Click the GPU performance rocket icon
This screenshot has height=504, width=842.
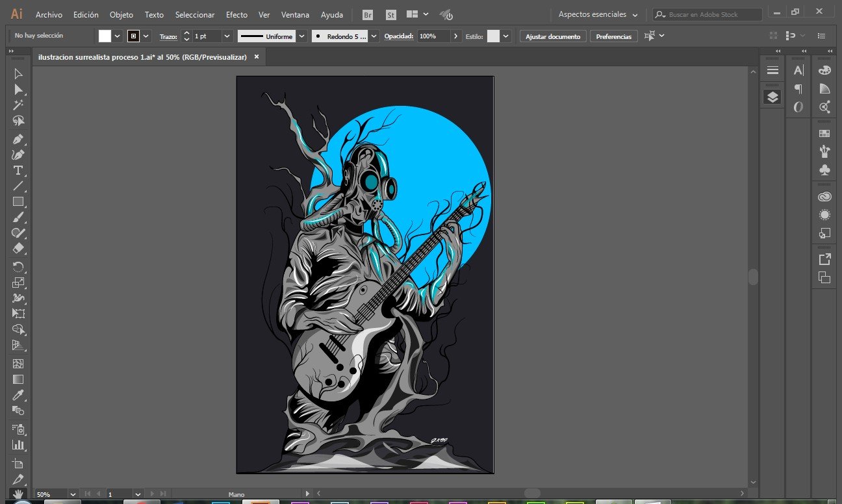click(446, 14)
